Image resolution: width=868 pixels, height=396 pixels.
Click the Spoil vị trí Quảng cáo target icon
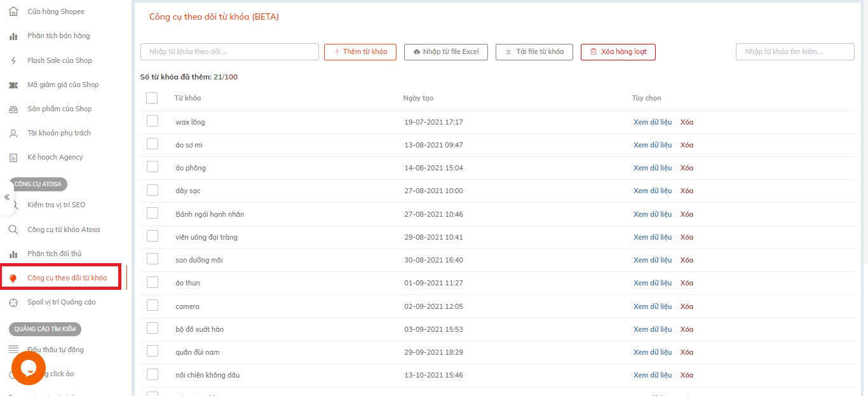point(13,302)
